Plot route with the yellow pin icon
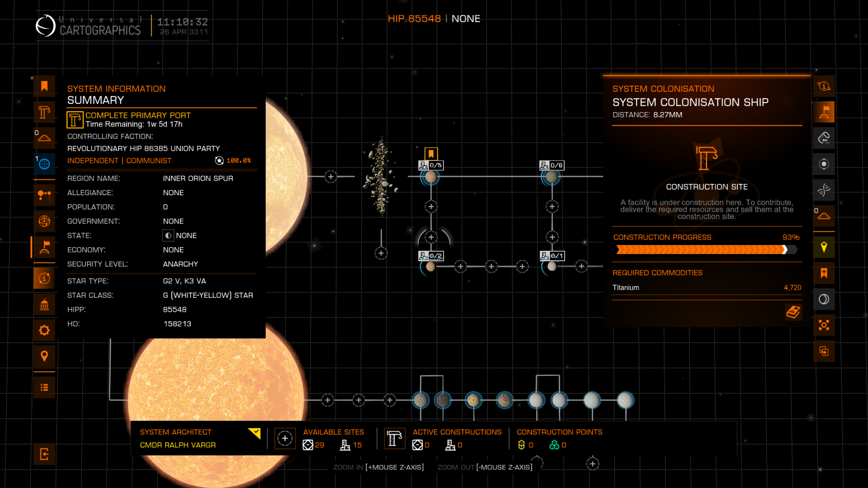 (824, 247)
